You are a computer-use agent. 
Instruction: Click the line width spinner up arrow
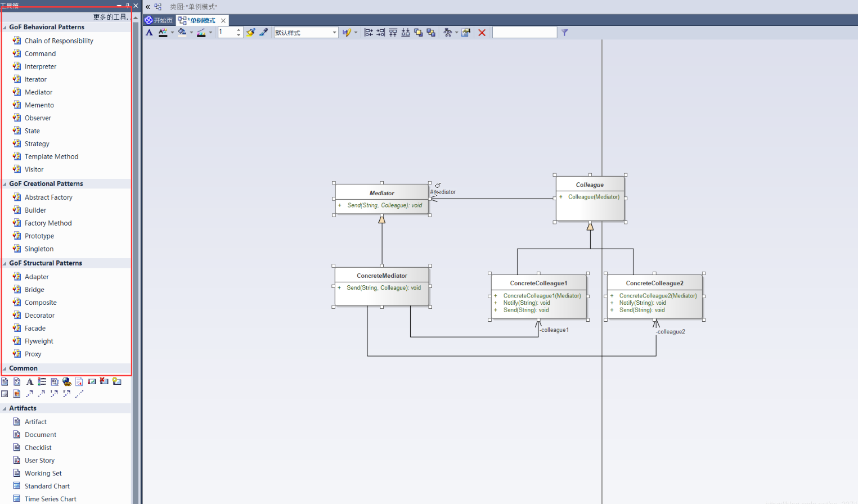(x=239, y=30)
